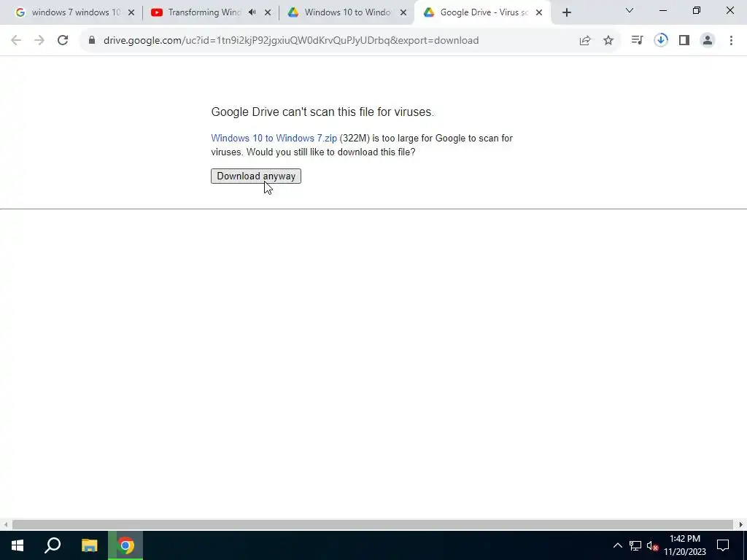
Task: Bookmark this page with the star icon
Action: coord(608,41)
